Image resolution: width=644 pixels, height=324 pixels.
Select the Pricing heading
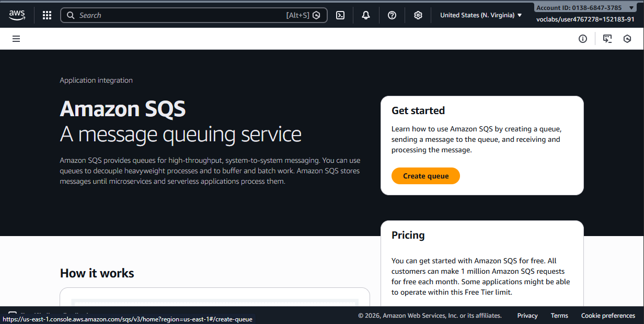pos(408,235)
